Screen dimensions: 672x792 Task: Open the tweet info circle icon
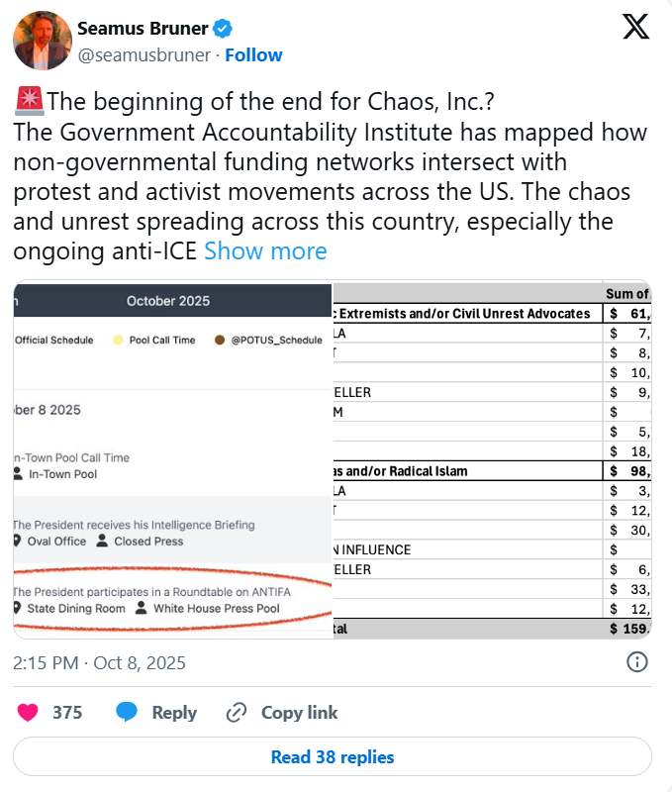(638, 662)
